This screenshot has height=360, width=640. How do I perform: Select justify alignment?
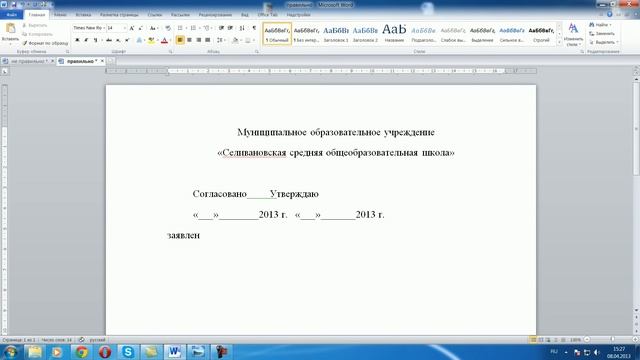[207, 40]
